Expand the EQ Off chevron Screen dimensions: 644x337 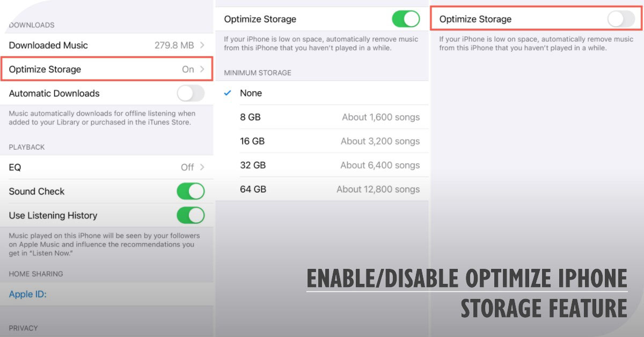(x=202, y=167)
